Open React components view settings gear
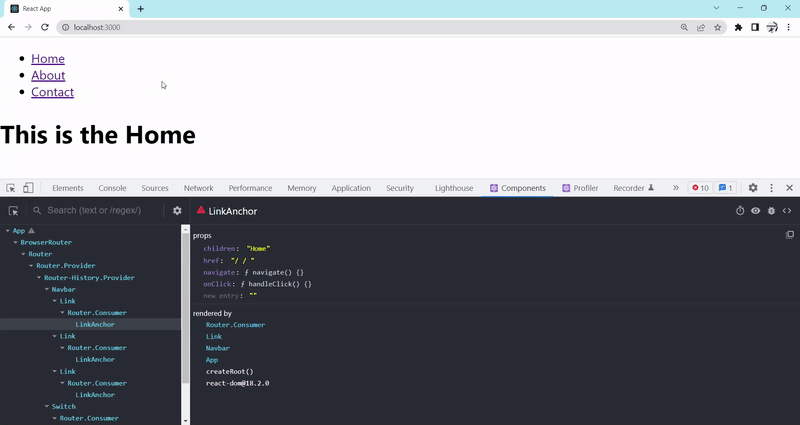Viewport: 800px width, 425px height. (177, 210)
